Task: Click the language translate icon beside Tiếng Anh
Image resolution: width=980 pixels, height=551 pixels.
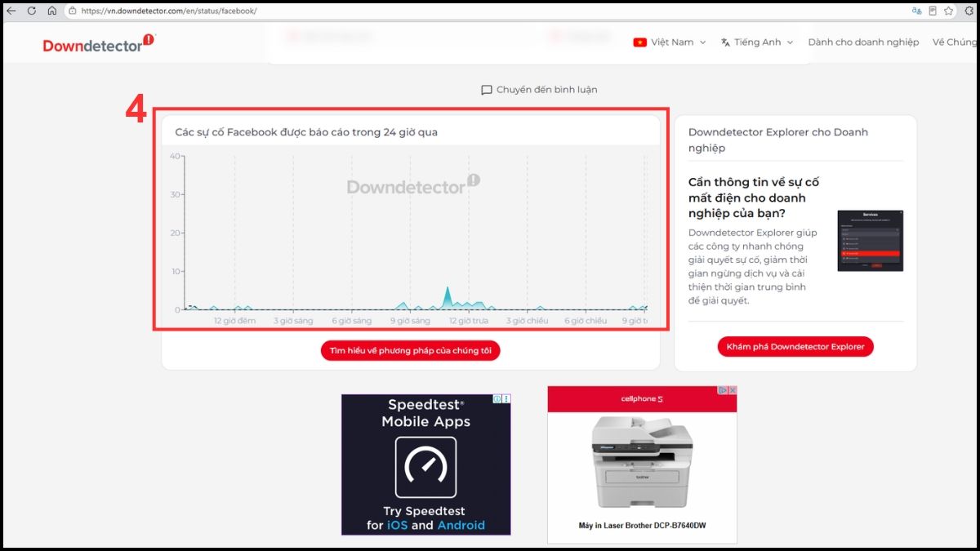Action: (725, 42)
